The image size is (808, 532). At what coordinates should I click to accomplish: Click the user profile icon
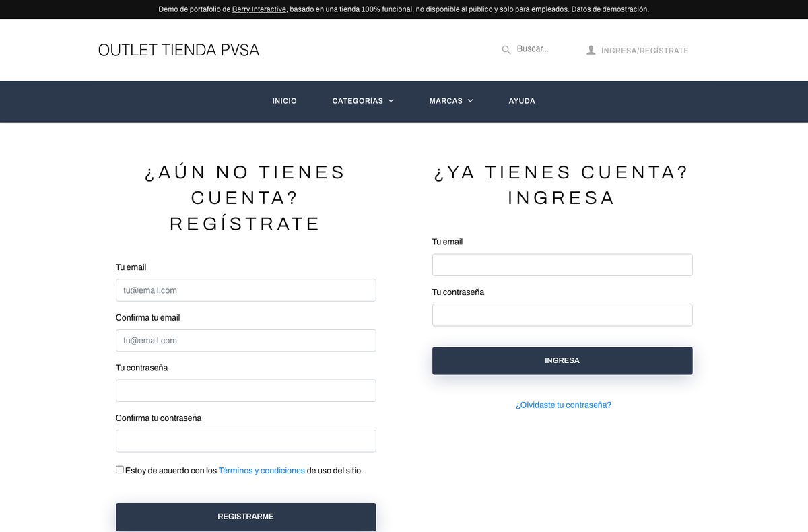pos(591,50)
